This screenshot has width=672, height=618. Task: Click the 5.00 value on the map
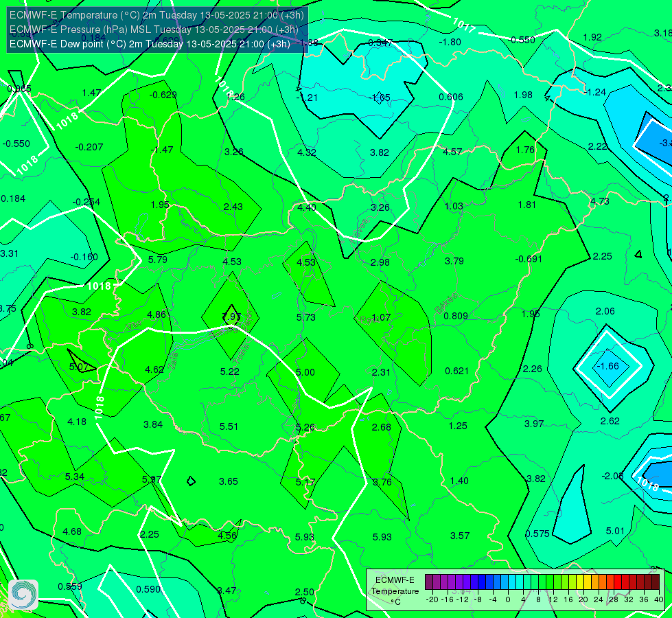305,371
